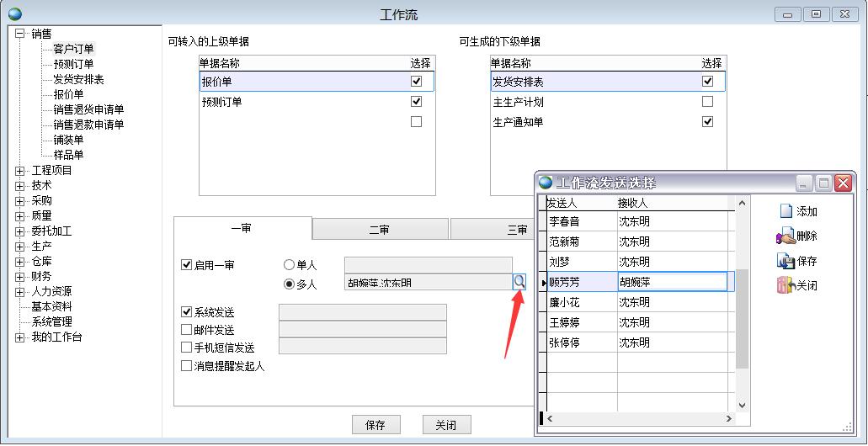Screen dimensions: 868x446
Task: Switch to the 二审 tab
Action: tap(380, 229)
